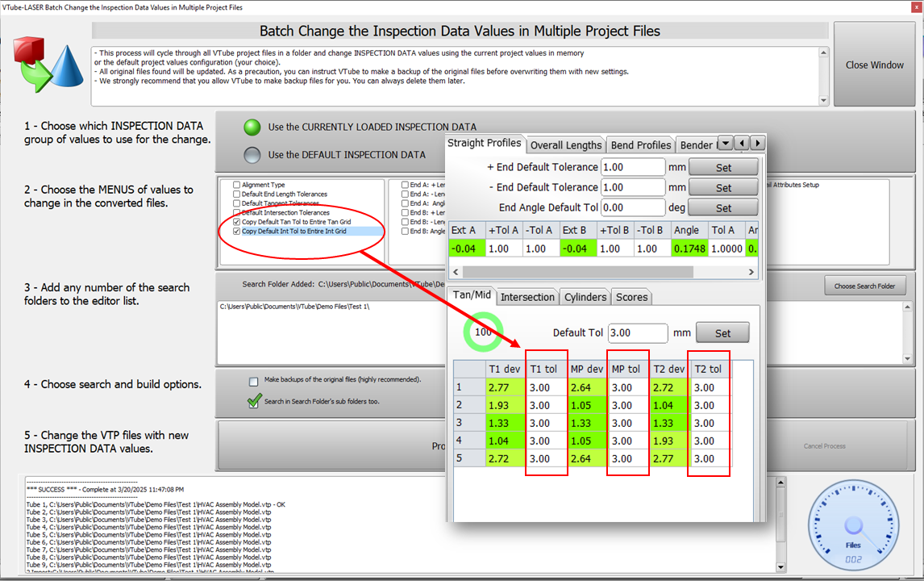This screenshot has width=924, height=581.
Task: Click the Cancel Process button
Action: pos(824,446)
